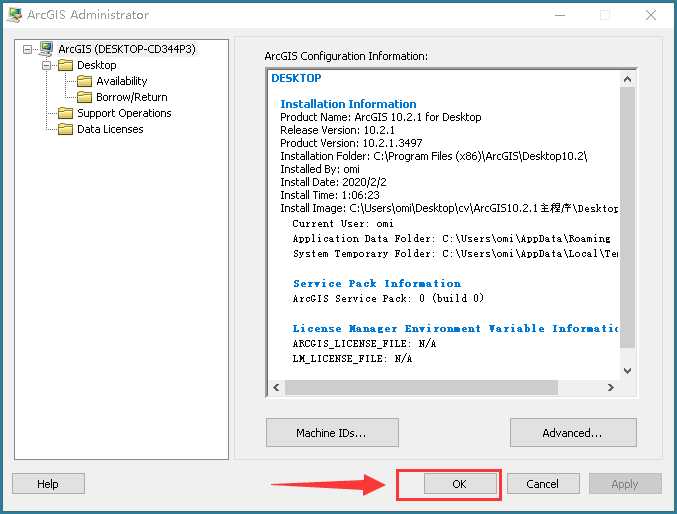Click the DESKTOP heading in configuration info
This screenshot has width=677, height=514.
pyautogui.click(x=296, y=78)
